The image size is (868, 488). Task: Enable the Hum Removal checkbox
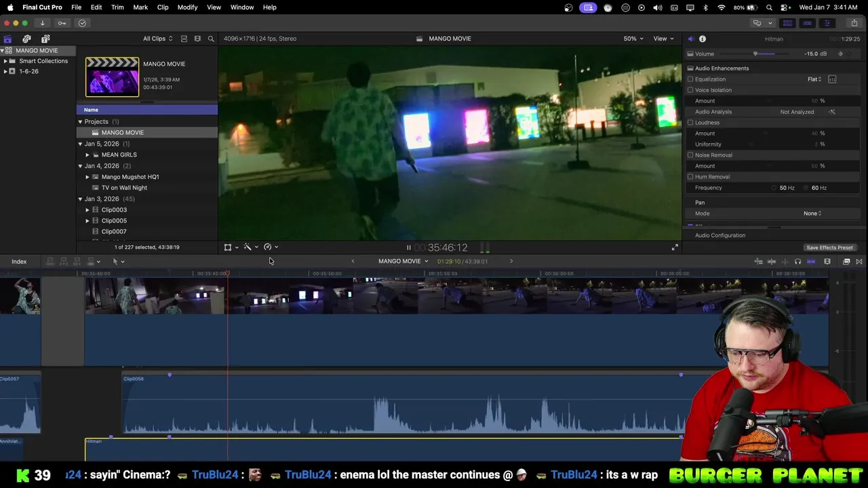coord(690,177)
